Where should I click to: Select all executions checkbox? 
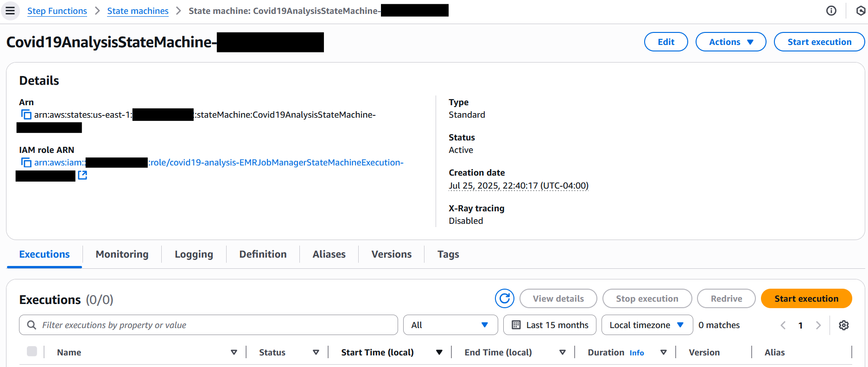coord(32,351)
